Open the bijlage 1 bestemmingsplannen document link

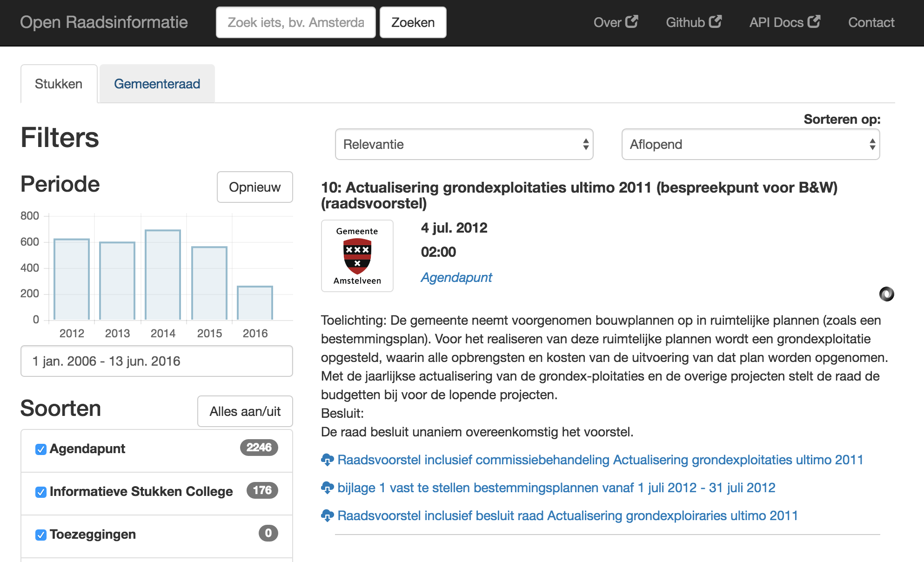556,488
